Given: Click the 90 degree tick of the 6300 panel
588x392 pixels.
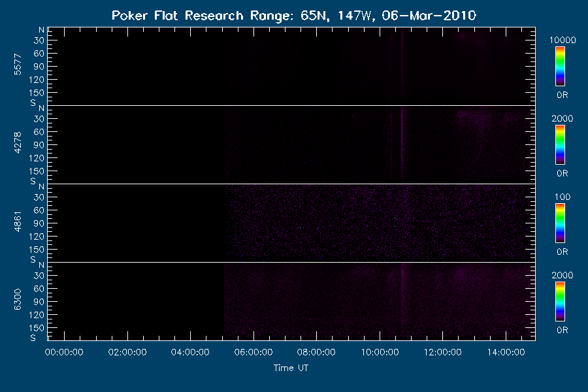Looking at the screenshot, I should tap(39, 302).
